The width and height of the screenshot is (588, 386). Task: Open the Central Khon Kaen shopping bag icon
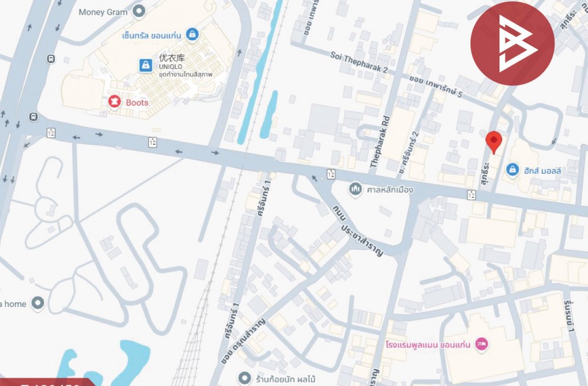(192, 34)
